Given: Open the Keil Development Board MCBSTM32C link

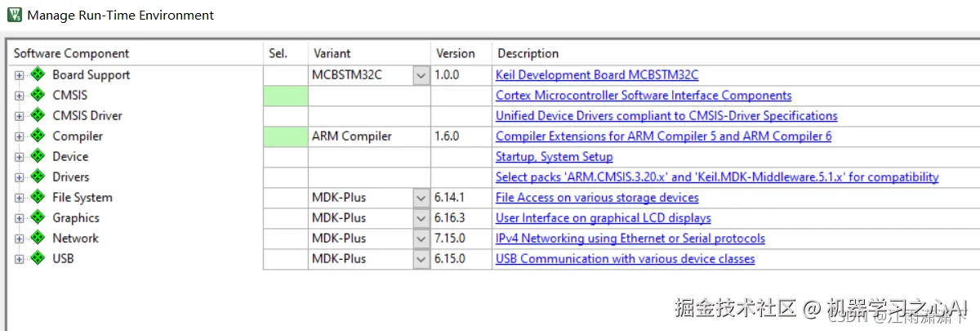Looking at the screenshot, I should [x=597, y=74].
